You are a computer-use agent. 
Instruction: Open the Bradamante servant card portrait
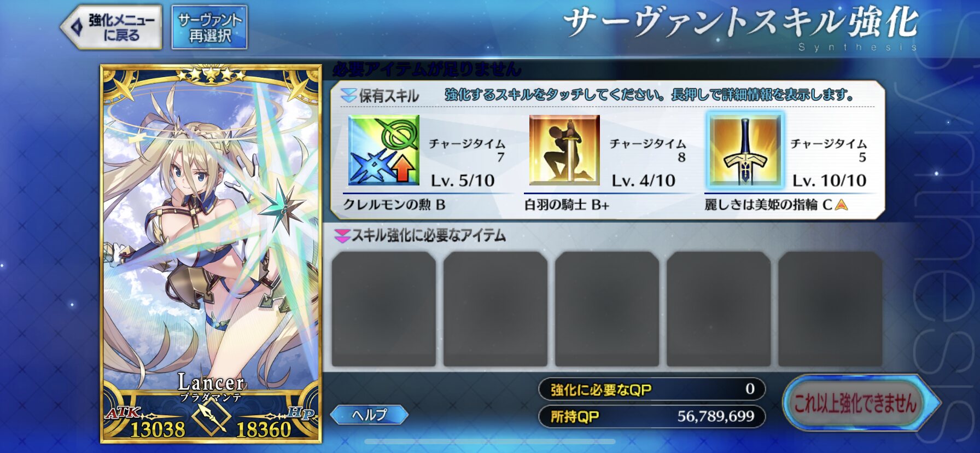[211, 254]
